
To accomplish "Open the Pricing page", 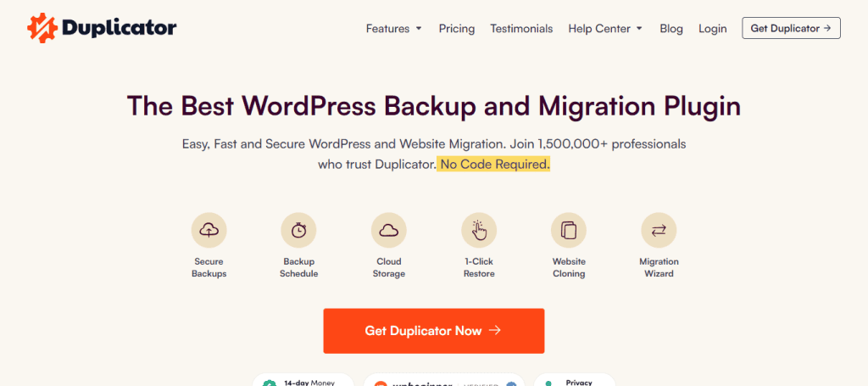I will [456, 29].
